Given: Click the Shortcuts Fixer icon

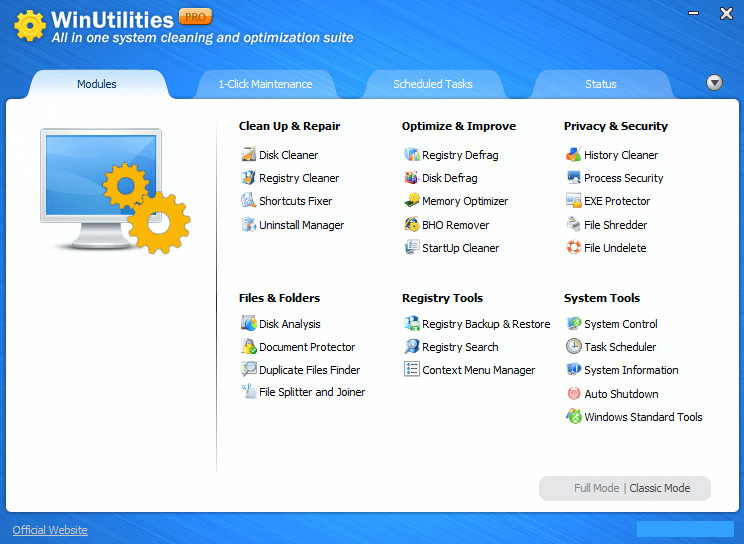Looking at the screenshot, I should tap(249, 200).
